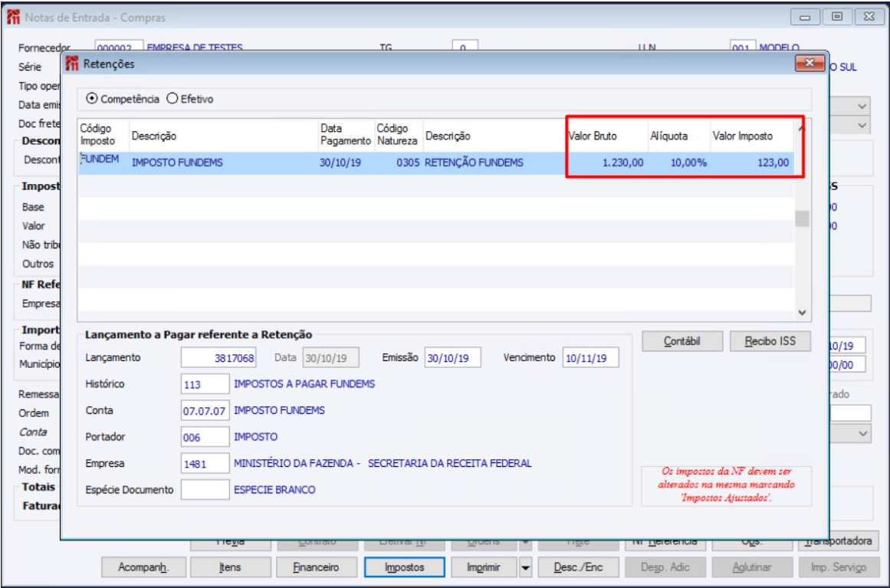Select IMPOSTO FUNDEMS description cell
This screenshot has width=890, height=588.
[x=224, y=163]
